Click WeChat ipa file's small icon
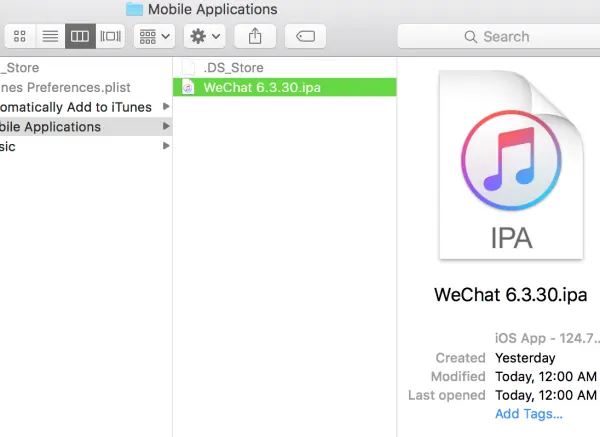Viewport: 600px width, 437px height. pos(188,87)
